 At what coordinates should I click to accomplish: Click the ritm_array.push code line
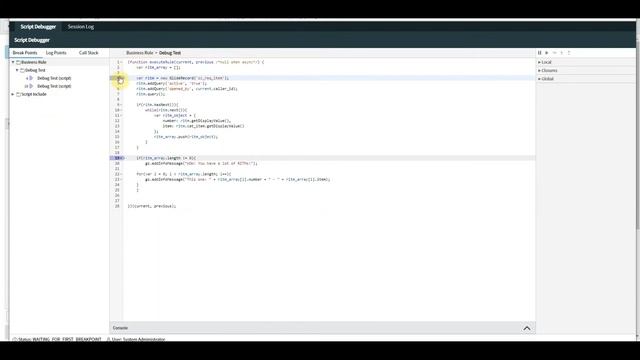click(x=186, y=137)
